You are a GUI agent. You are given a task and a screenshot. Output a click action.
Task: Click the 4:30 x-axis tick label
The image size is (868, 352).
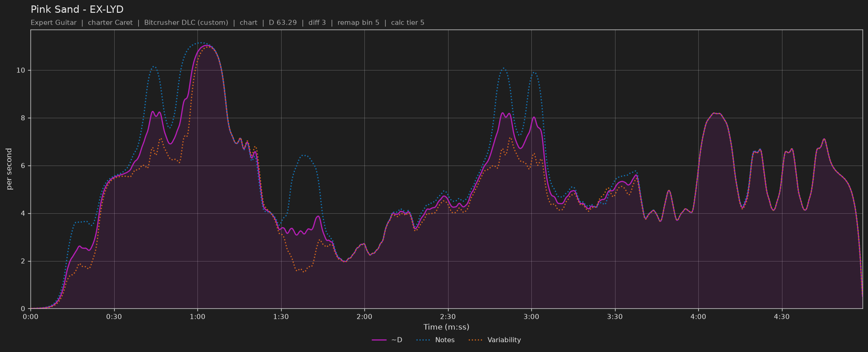[782, 317]
